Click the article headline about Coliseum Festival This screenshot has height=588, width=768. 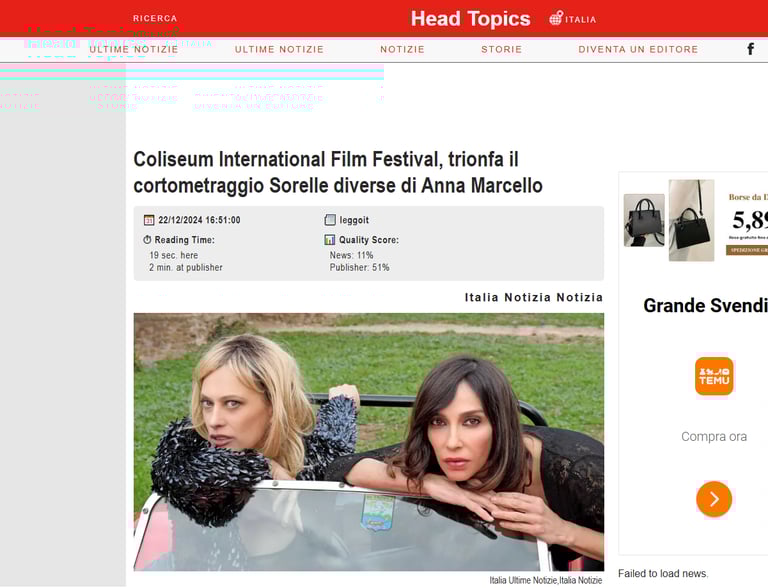coord(338,172)
